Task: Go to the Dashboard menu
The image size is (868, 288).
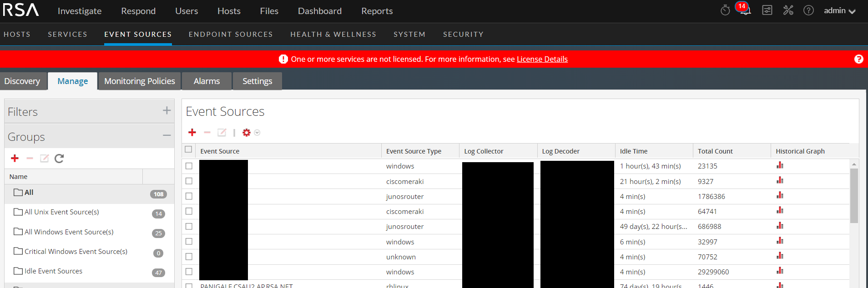Action: [x=320, y=11]
